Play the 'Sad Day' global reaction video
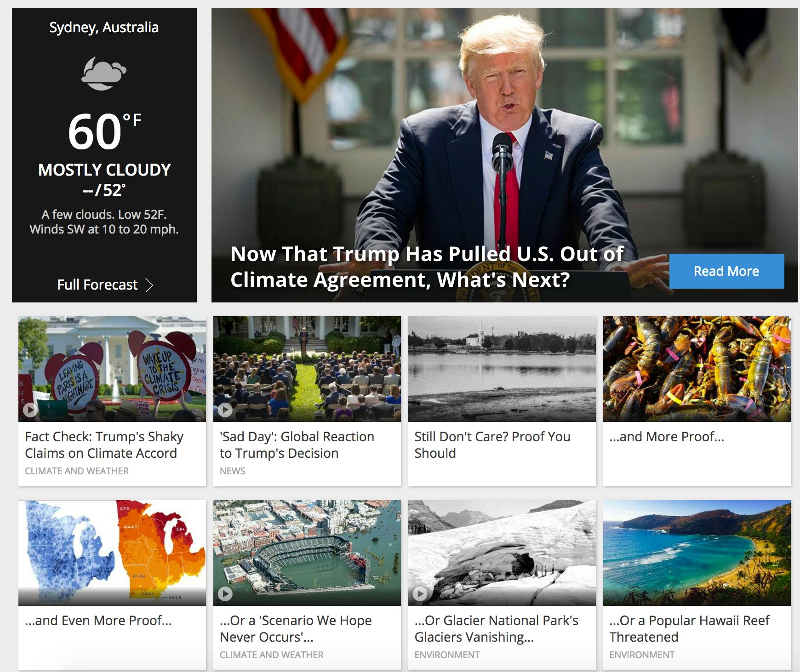800x672 pixels. coord(225,410)
